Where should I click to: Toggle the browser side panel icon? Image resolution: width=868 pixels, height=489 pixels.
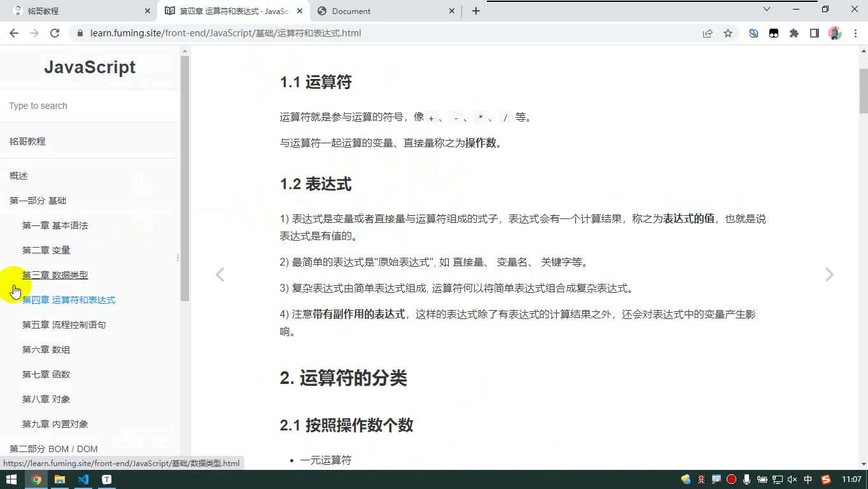tap(815, 33)
